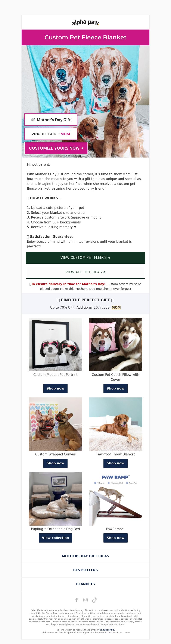Open the Facebook social icon
The height and width of the screenshot is (644, 171).
pos(77,600)
